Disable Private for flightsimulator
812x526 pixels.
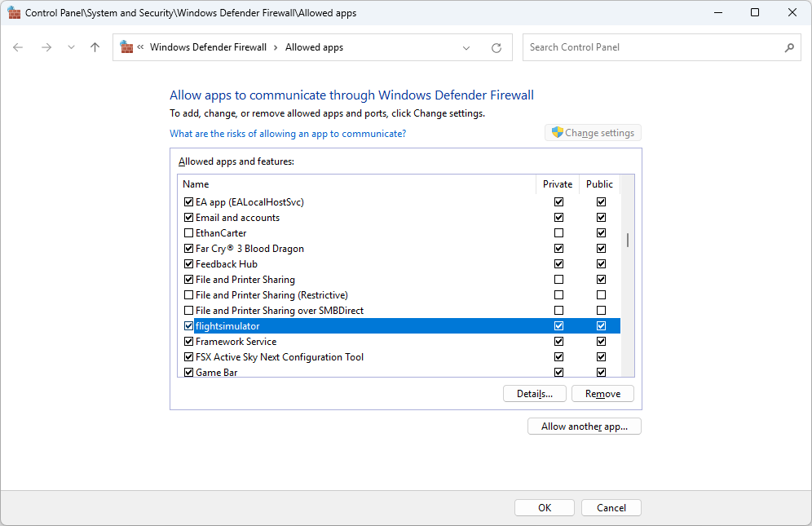tap(558, 326)
